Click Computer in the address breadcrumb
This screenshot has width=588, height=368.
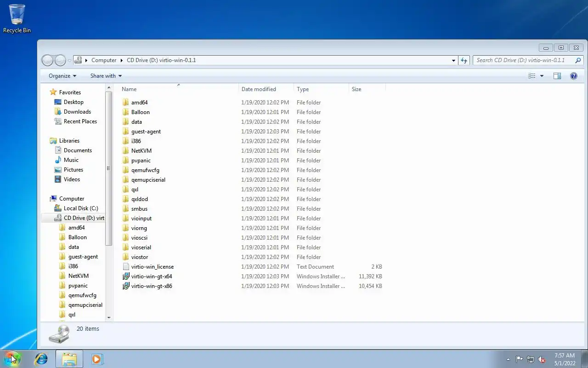[x=104, y=60]
